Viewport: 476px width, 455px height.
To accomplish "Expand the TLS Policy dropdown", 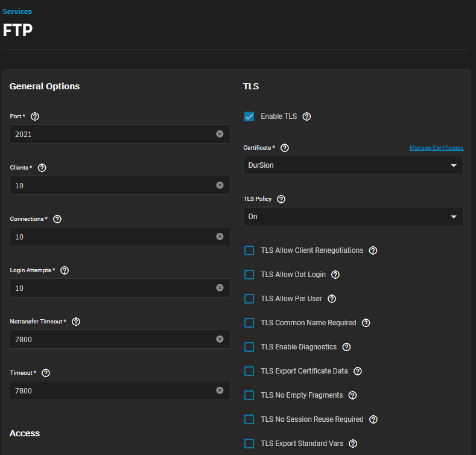I will pyautogui.click(x=354, y=217).
